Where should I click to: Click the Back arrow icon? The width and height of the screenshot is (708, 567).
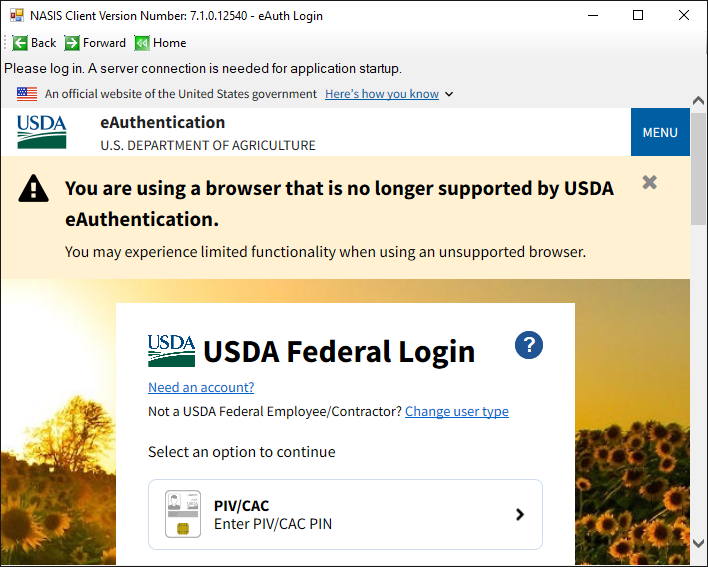click(20, 43)
